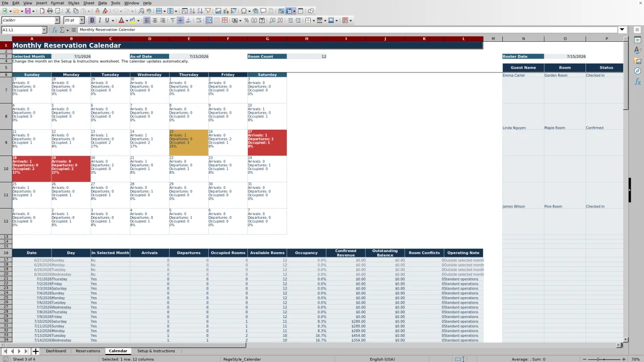
Task: Open the Name Box dropdown arrow
Action: [x=44, y=30]
